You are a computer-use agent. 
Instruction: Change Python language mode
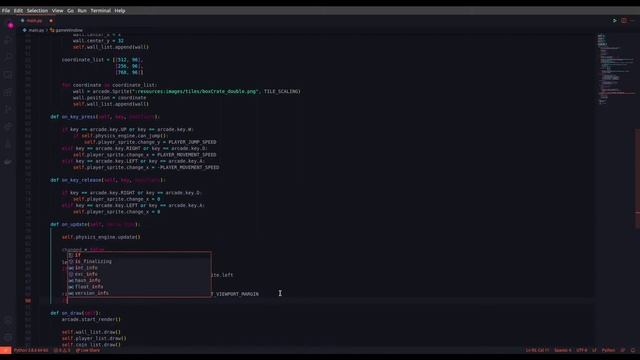click(608, 350)
